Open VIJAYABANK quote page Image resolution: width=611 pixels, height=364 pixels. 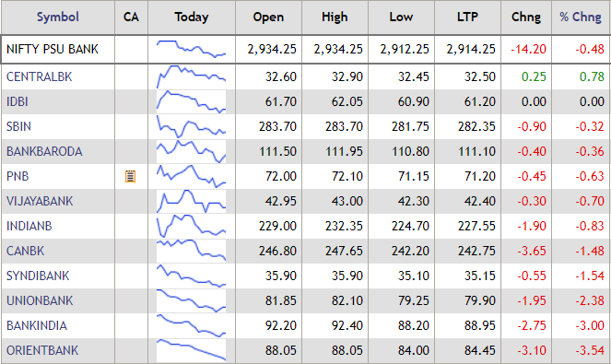point(40,202)
